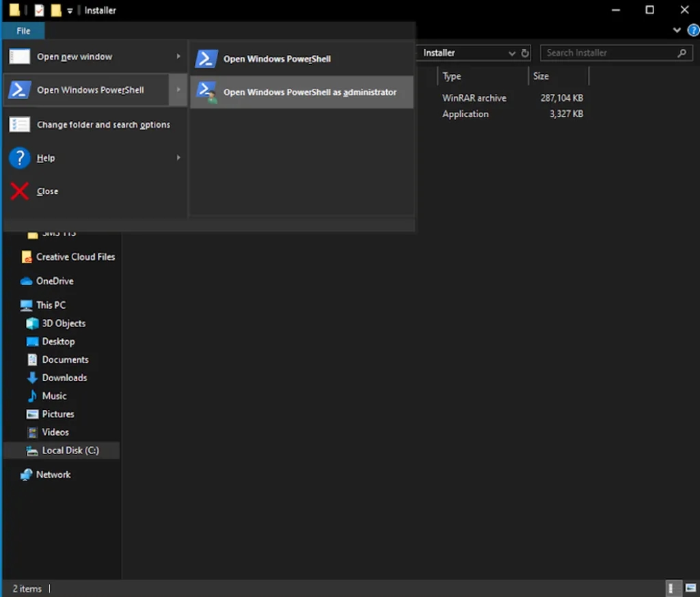The image size is (700, 597).
Task: Click the blue Help question mark icon in the File menu
Action: click(19, 158)
